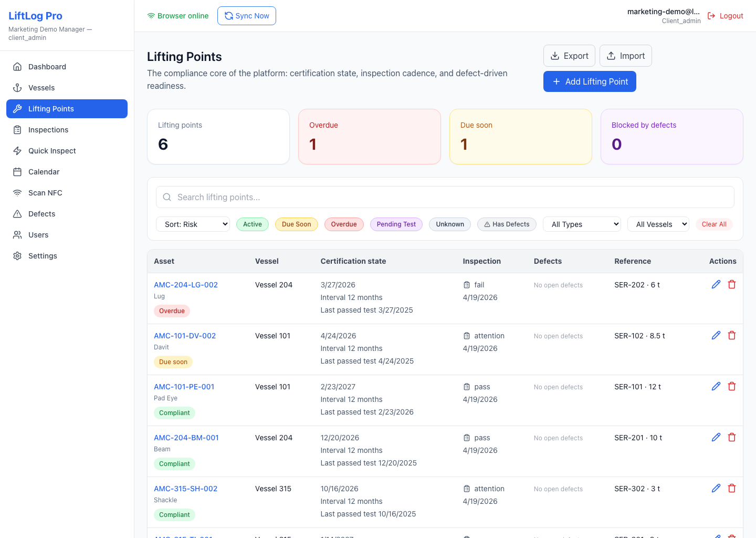
Task: Delete AMC-315-SH-002 using the trash icon
Action: click(732, 488)
